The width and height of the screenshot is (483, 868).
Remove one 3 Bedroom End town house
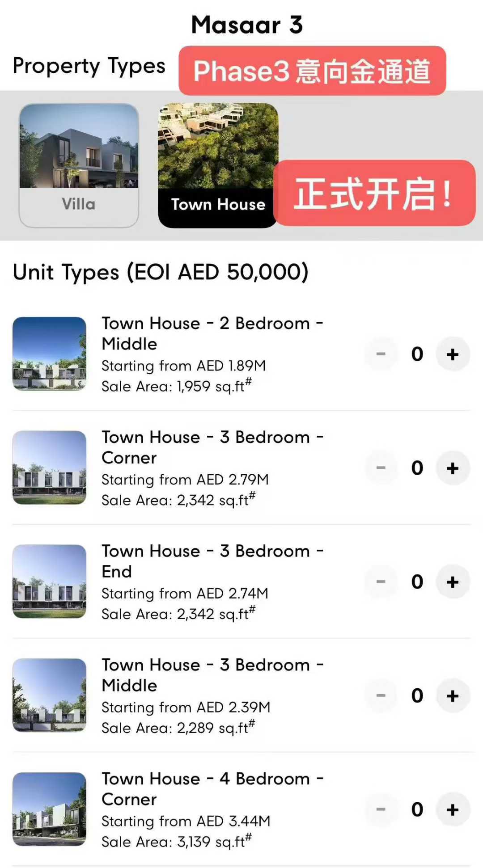point(381,582)
